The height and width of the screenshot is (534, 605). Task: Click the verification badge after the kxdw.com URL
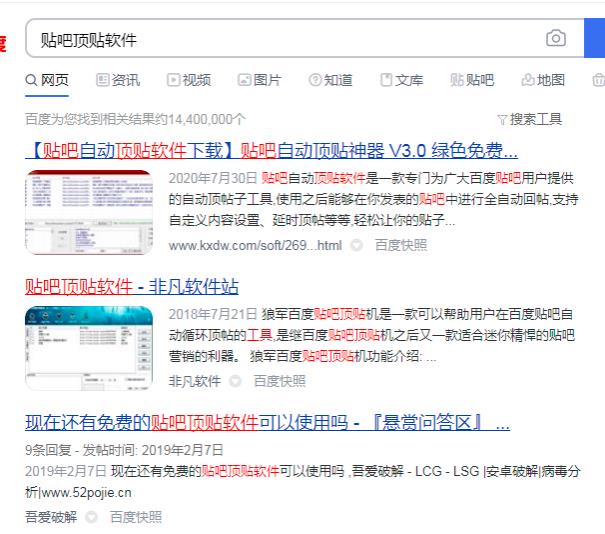tap(357, 245)
